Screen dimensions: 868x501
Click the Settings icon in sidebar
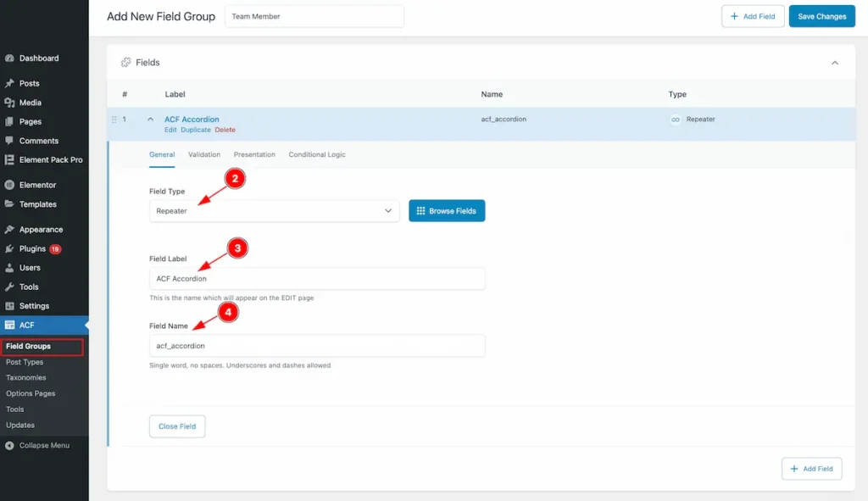coord(9,306)
